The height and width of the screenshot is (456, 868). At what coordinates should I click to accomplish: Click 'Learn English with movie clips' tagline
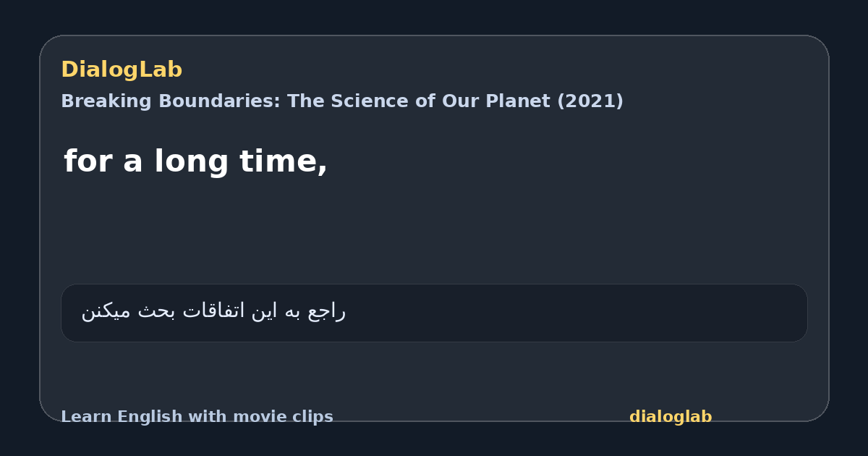197,417
